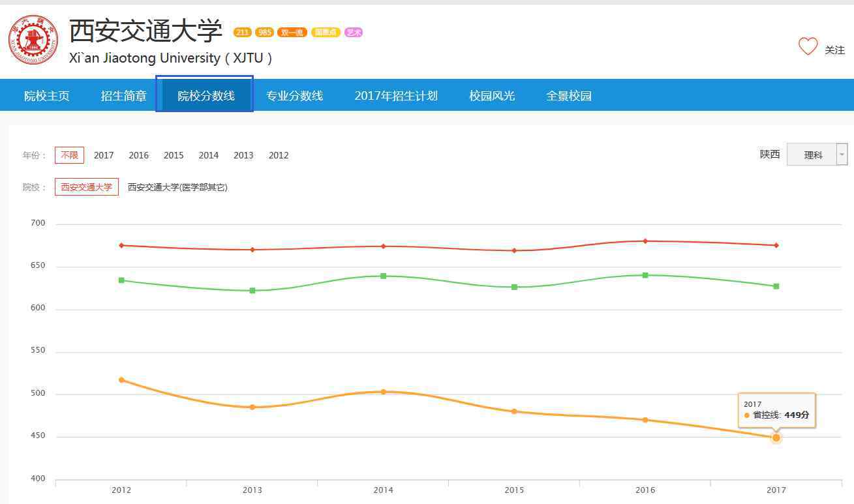This screenshot has width=854, height=504.
Task: Click the 陕西 province label
Action: point(770,155)
